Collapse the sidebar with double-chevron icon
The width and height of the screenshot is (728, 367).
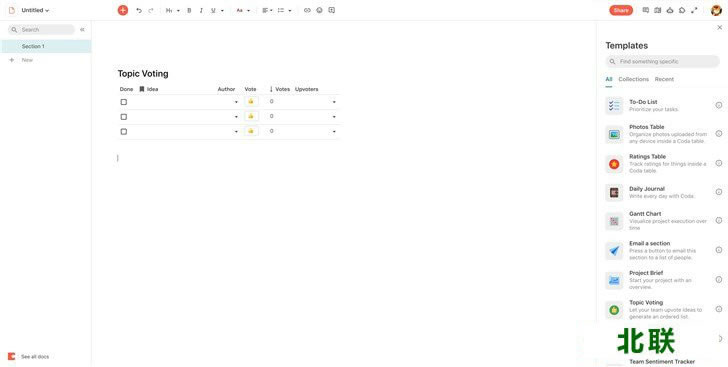point(82,30)
